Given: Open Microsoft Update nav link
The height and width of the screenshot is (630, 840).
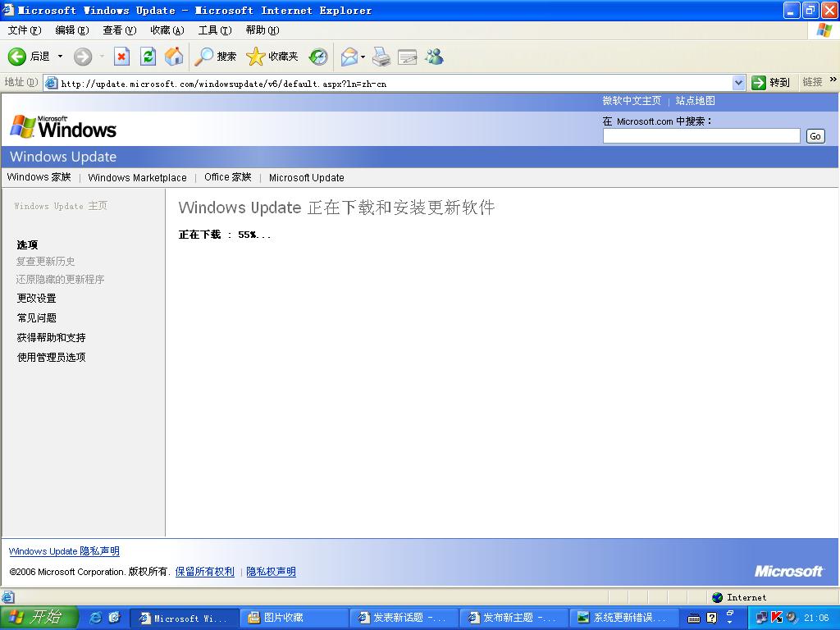Looking at the screenshot, I should point(307,177).
